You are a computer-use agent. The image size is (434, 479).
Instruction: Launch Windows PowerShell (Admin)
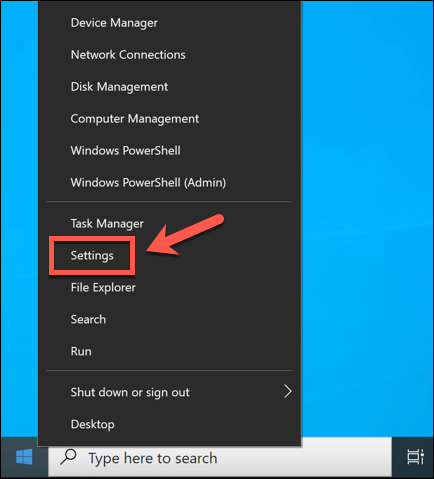pyautogui.click(x=148, y=182)
